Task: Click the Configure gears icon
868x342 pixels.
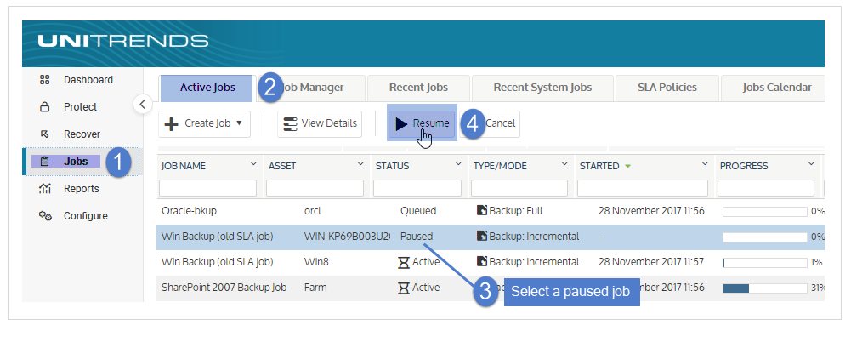Action: [x=45, y=215]
